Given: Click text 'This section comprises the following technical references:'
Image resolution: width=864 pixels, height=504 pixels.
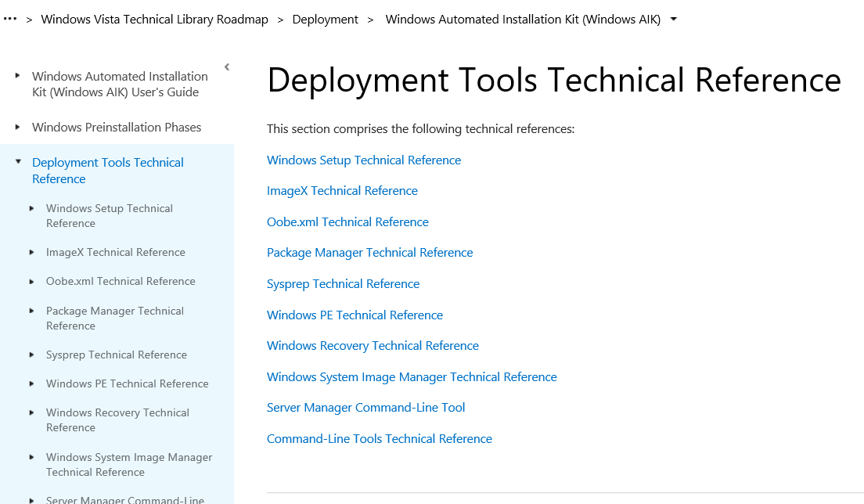Looking at the screenshot, I should (420, 129).
